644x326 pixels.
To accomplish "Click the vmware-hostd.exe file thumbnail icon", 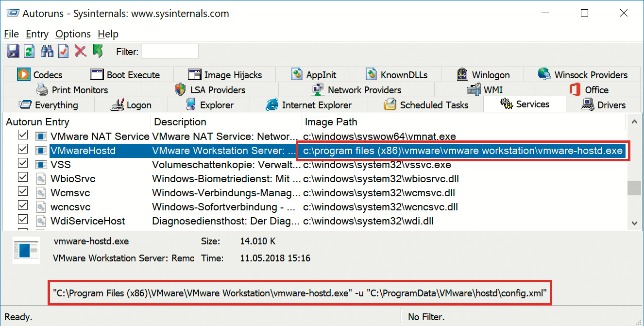I will click(x=26, y=250).
